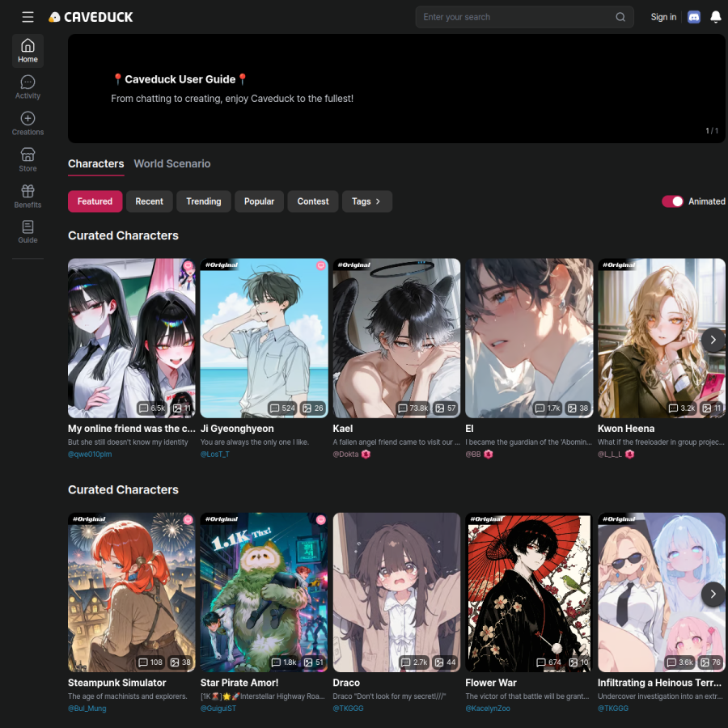Go to Home in the sidebar
The image size is (728, 728).
(x=28, y=51)
